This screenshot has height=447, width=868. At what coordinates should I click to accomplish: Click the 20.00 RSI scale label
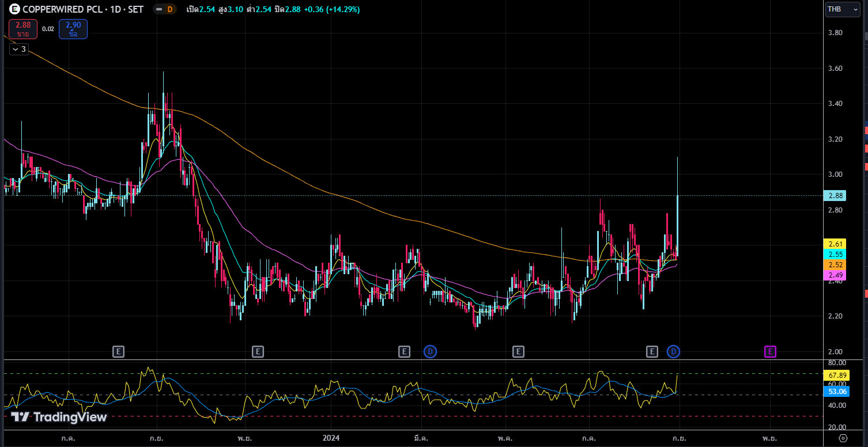[x=837, y=427]
